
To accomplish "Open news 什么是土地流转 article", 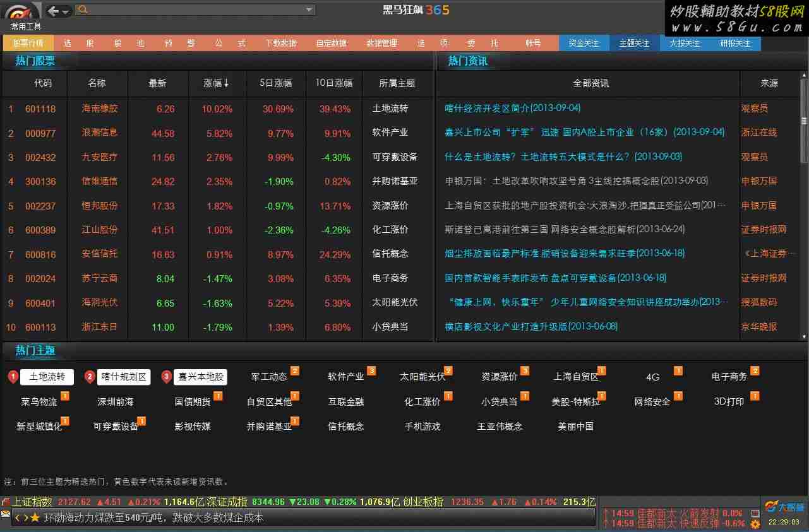I will point(563,157).
